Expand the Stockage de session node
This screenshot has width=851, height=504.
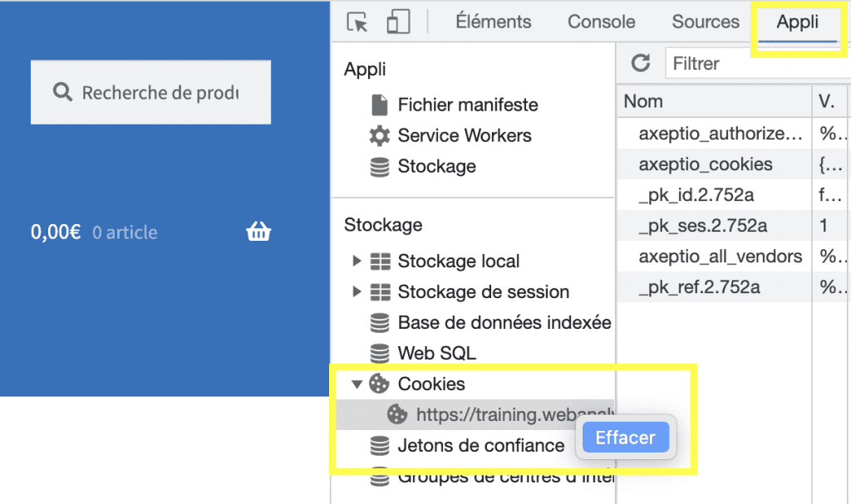click(x=357, y=291)
